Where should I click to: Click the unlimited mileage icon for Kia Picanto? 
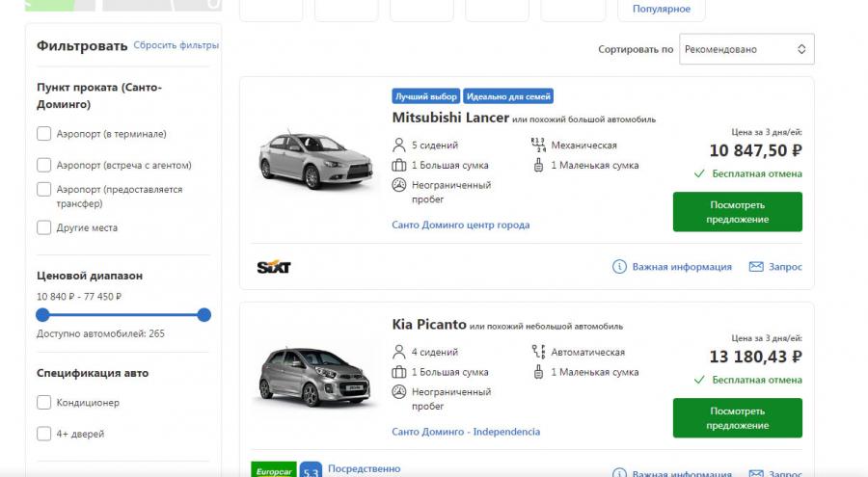tap(398, 392)
